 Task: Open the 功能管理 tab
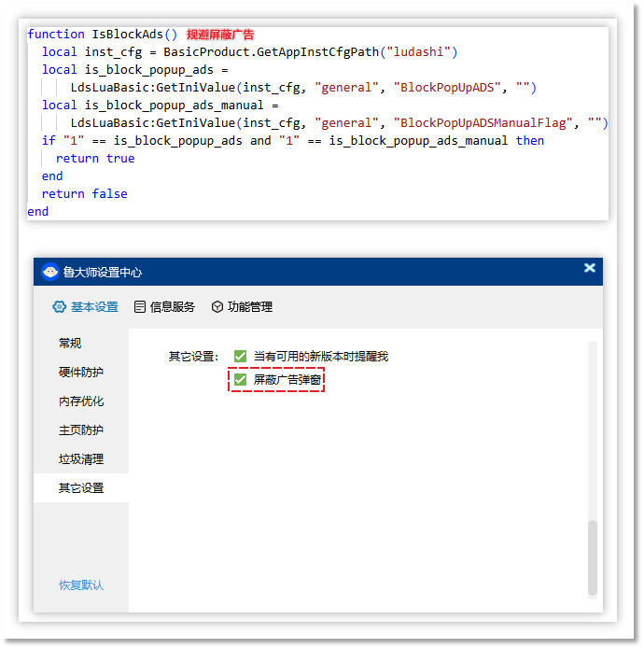click(249, 307)
